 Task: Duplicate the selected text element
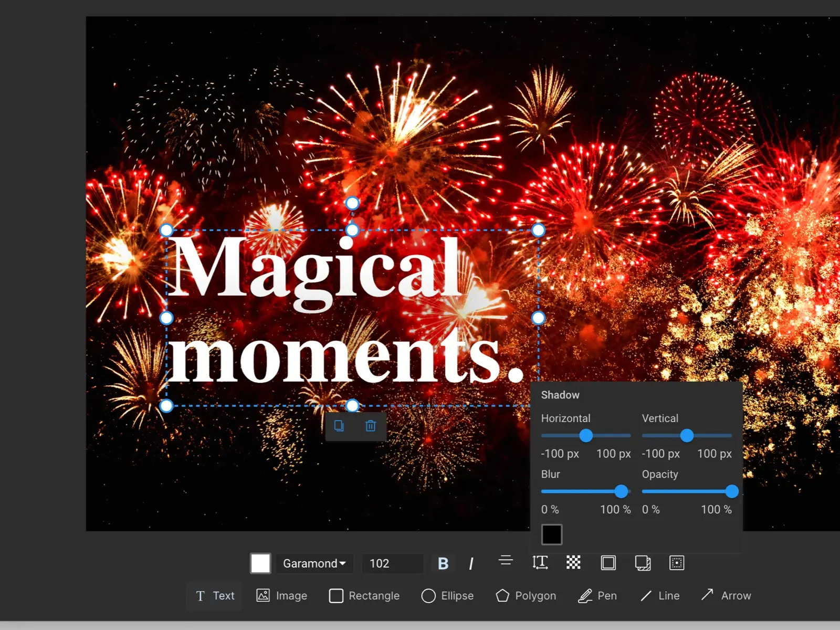coord(339,426)
